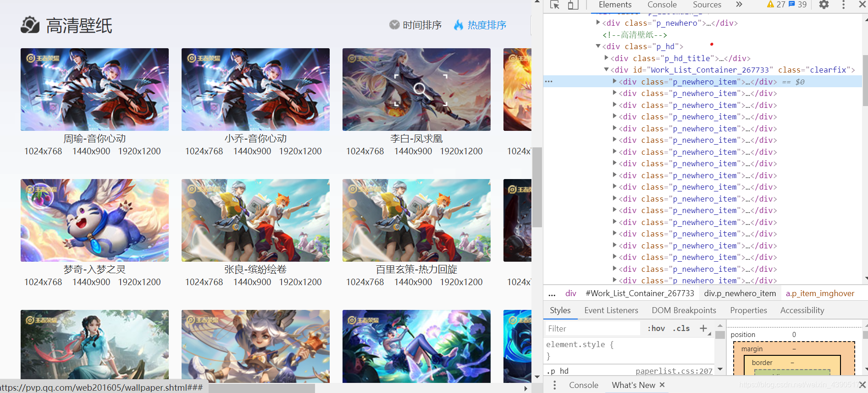Open the Event Listeners tab

click(611, 310)
